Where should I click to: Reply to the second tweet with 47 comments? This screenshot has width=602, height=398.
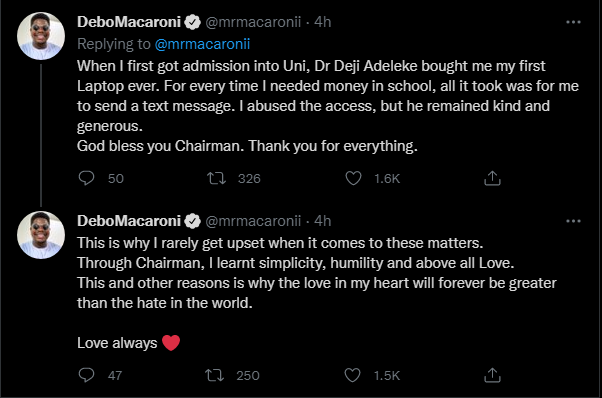click(86, 375)
